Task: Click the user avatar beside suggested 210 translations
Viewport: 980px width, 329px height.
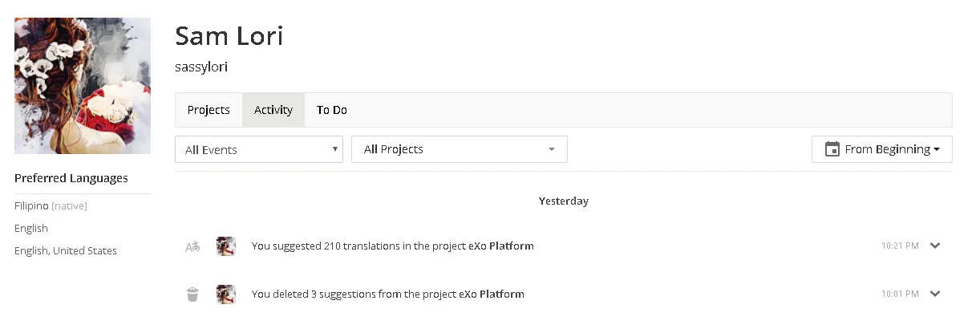Action: point(226,246)
